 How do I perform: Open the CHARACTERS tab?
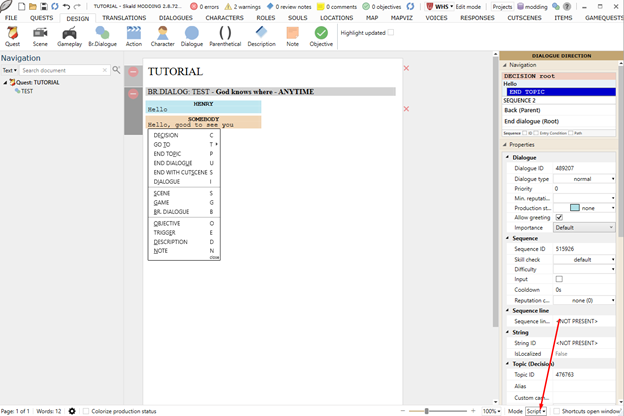(224, 18)
